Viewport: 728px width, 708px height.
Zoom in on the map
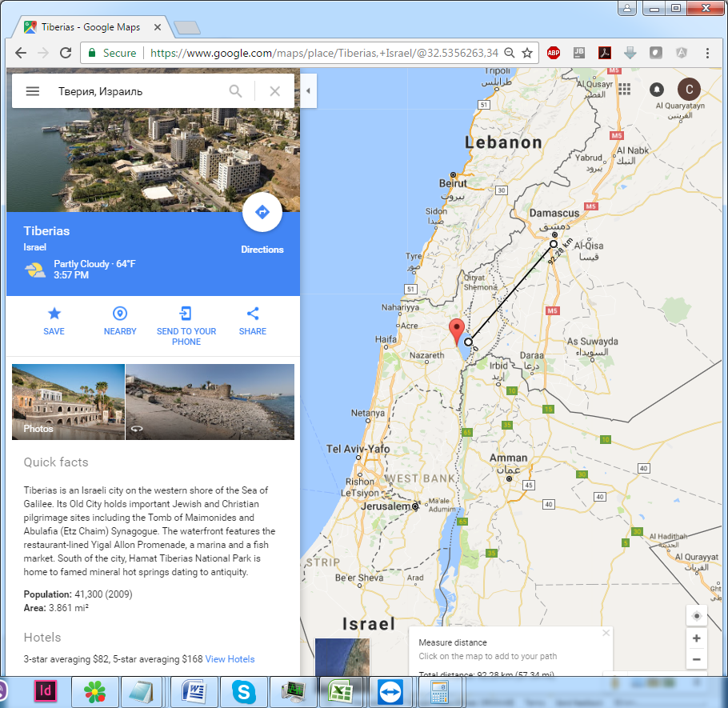[696, 638]
